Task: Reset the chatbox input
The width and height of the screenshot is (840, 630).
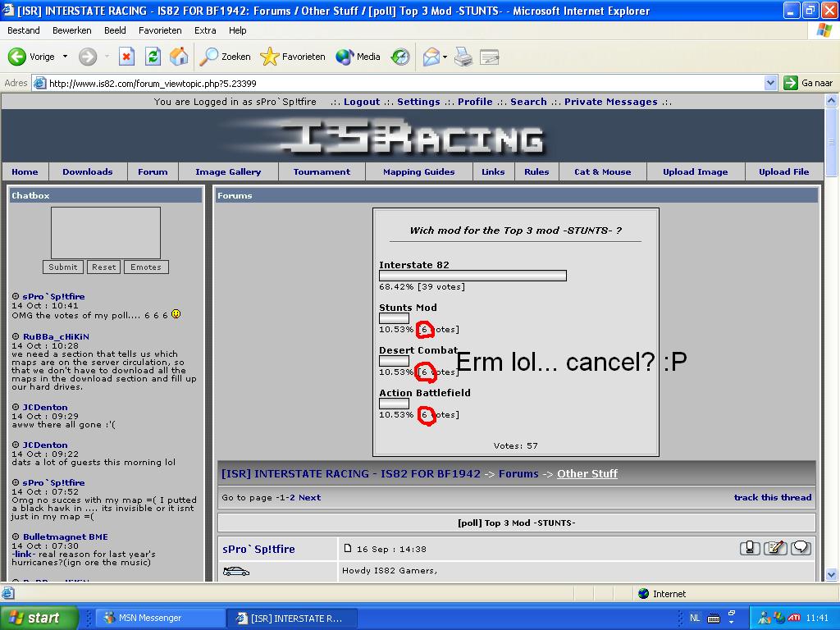Action: [x=103, y=267]
